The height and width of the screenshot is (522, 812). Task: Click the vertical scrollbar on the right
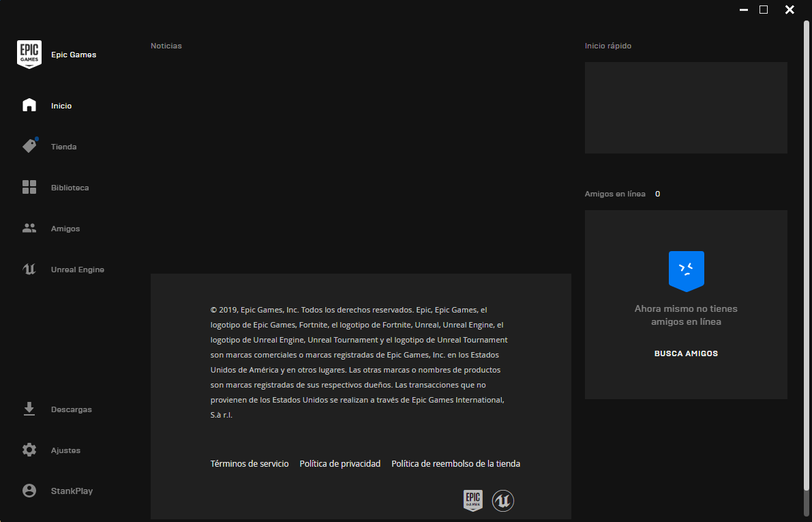tap(807, 255)
